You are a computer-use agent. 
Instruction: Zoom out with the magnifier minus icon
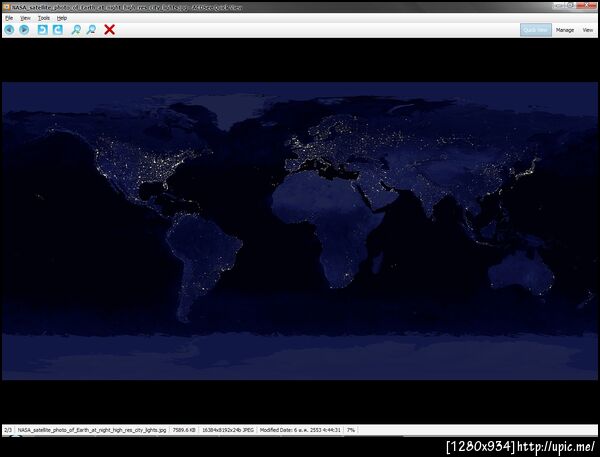click(91, 29)
